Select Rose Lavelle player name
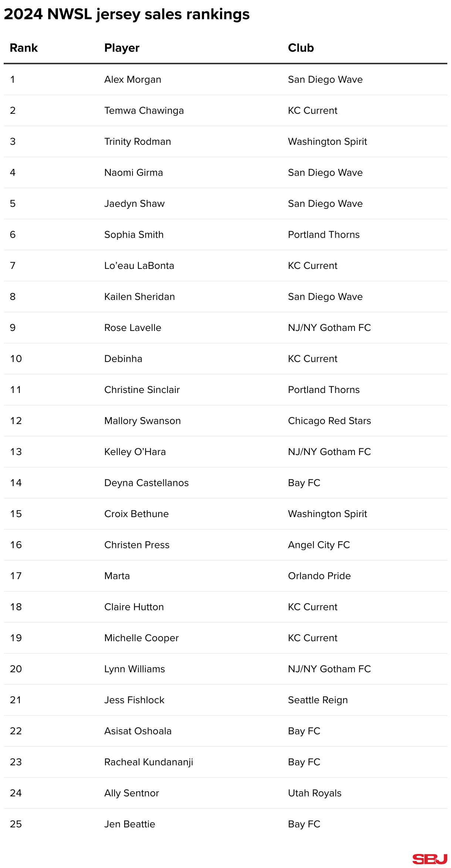The image size is (451, 868). pos(133,328)
